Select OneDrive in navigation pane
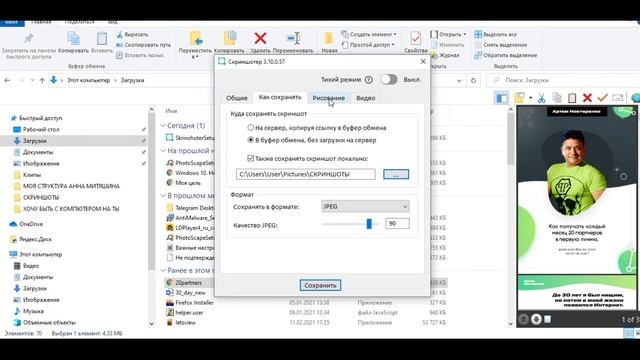This screenshot has width=640, height=360. 31,224
